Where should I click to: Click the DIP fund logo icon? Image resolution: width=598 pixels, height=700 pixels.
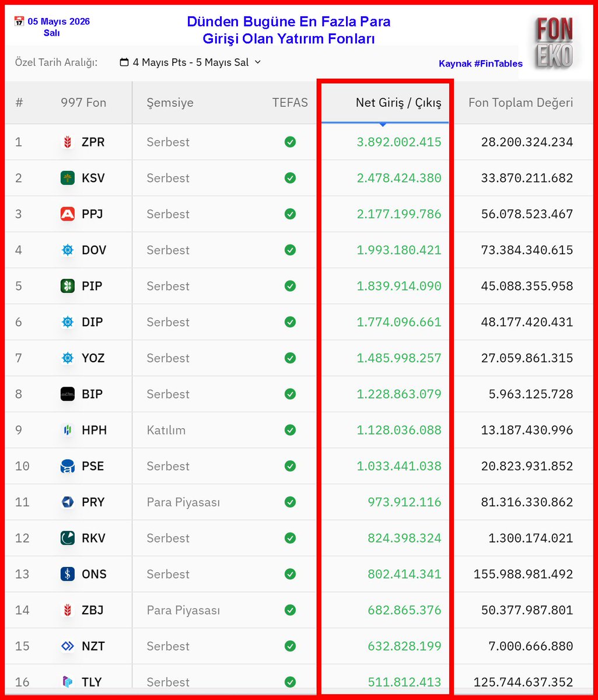coord(68,322)
